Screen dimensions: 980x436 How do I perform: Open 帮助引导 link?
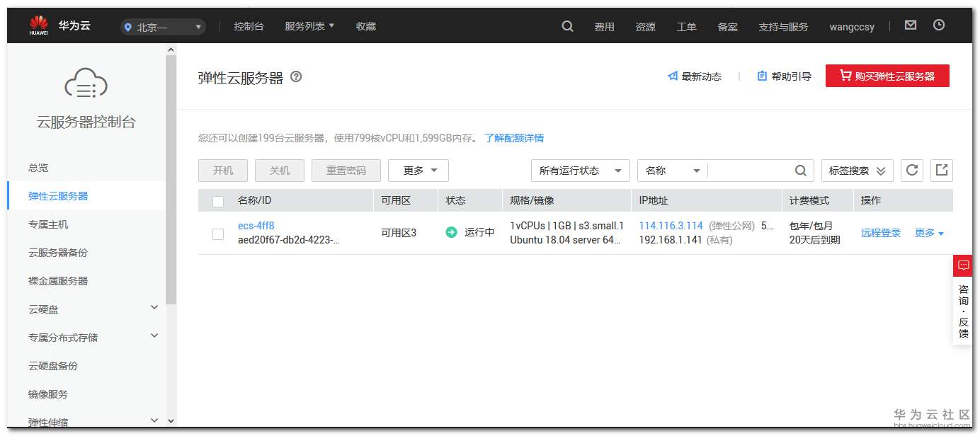click(784, 76)
